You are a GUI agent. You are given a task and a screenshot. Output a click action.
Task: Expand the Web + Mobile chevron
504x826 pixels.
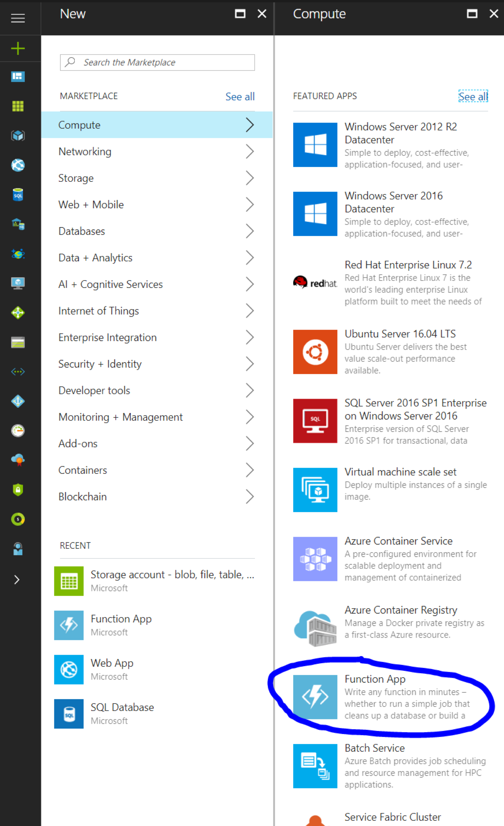click(250, 204)
